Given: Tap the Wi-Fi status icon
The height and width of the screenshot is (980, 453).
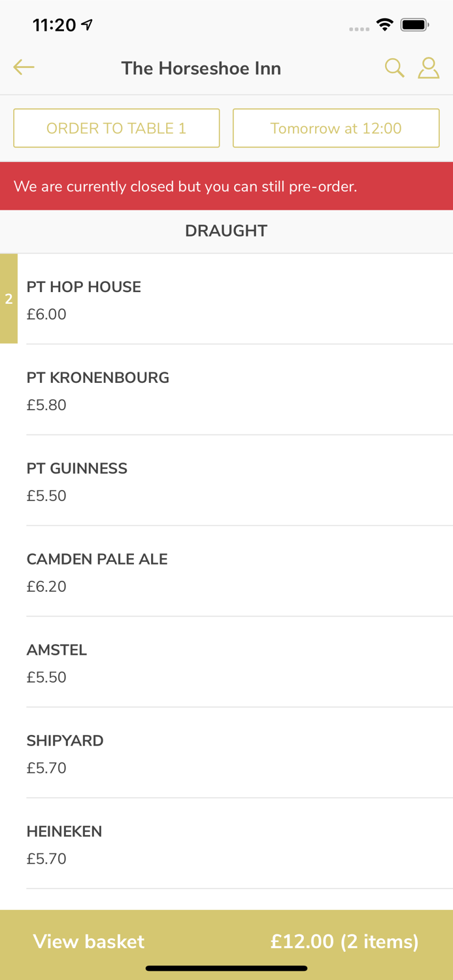Looking at the screenshot, I should [385, 24].
